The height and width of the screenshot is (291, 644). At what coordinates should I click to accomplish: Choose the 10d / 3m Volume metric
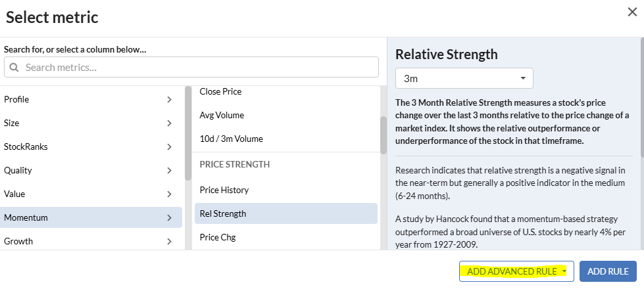231,139
